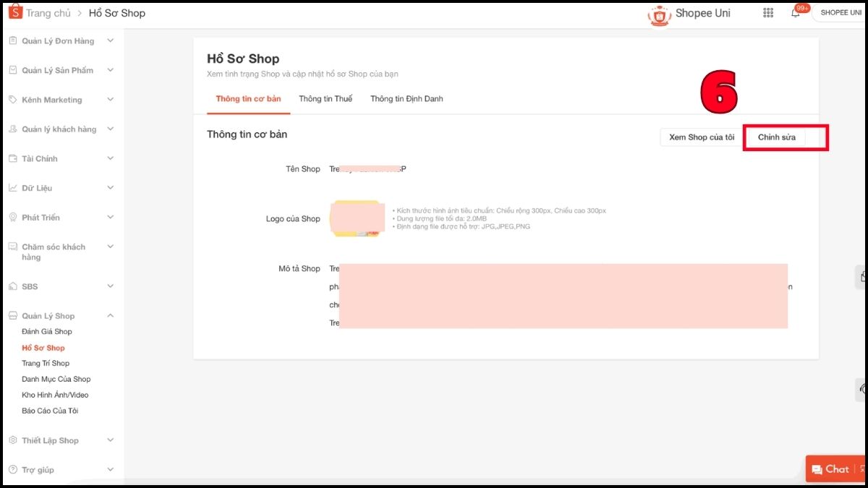Expand Quản Lý Đơn Hàng chevron
This screenshot has height=488, width=868.
pyautogui.click(x=111, y=40)
